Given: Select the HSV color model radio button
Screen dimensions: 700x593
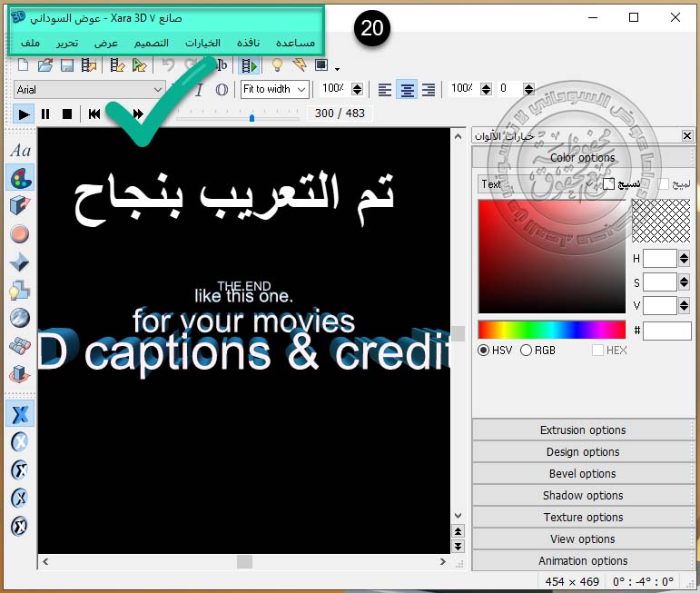Looking at the screenshot, I should (x=484, y=351).
